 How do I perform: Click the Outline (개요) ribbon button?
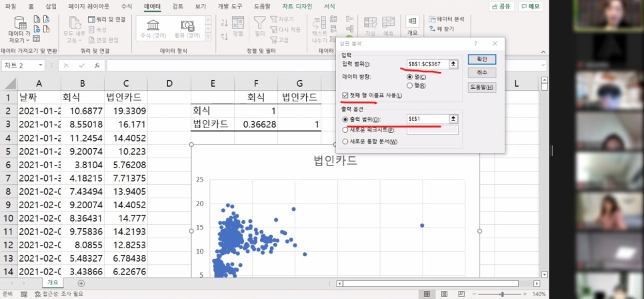(x=412, y=26)
